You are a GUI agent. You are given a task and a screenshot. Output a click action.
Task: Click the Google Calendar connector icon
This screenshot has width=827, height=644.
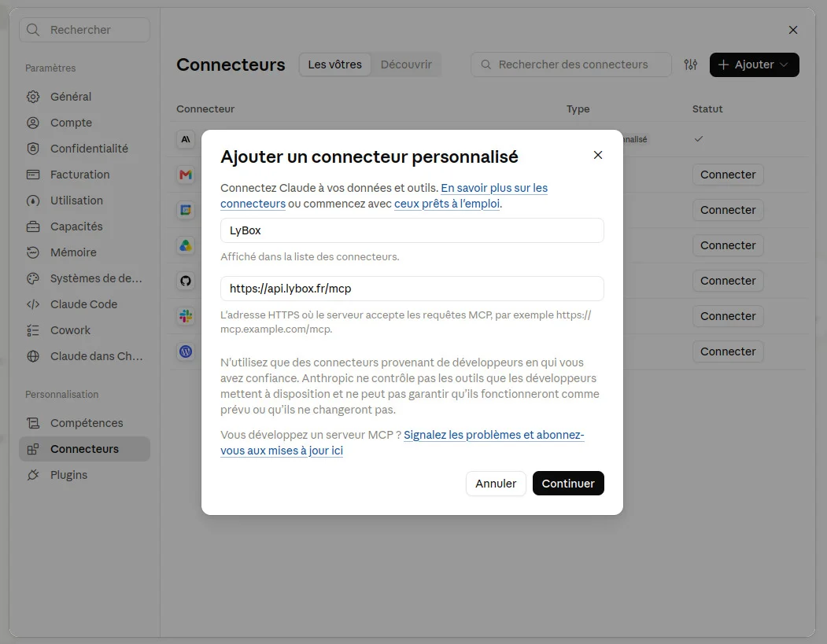coord(186,210)
